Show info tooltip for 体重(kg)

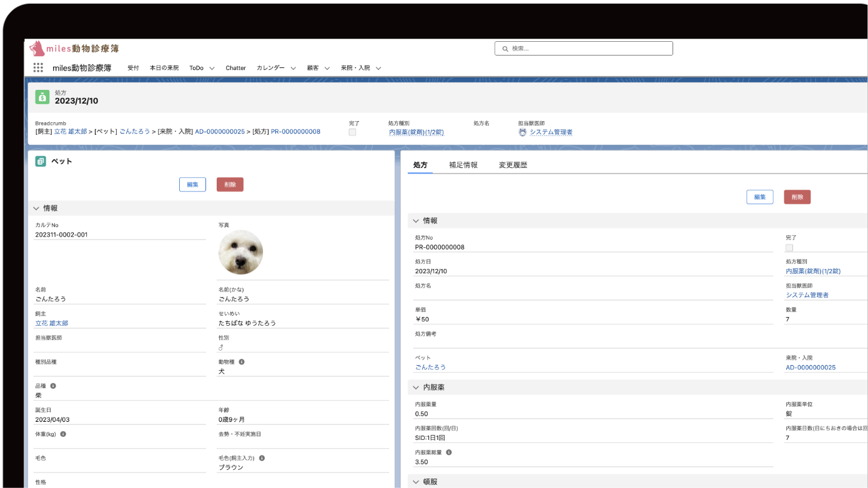(63, 434)
